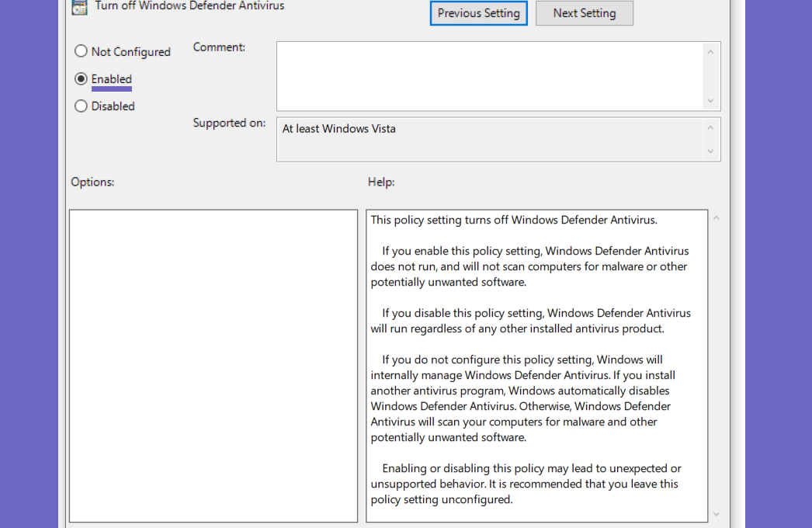Click the 'Supported on:' label
Screen dimensions: 812x528
coord(230,123)
